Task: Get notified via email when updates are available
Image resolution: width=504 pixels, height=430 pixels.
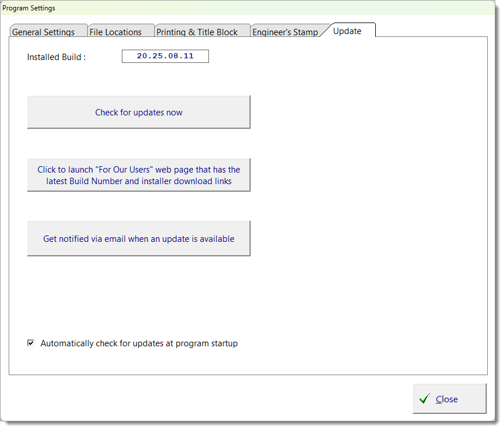Action: [139, 238]
